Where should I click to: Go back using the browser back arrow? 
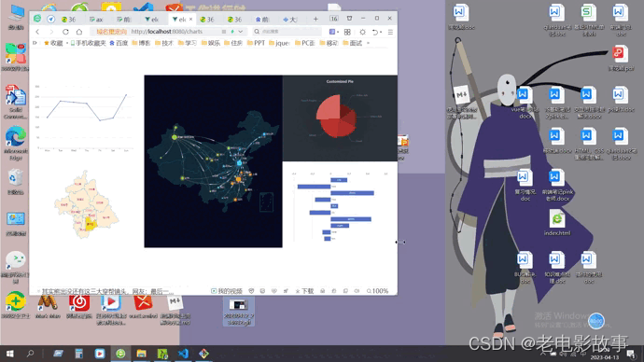tap(37, 32)
